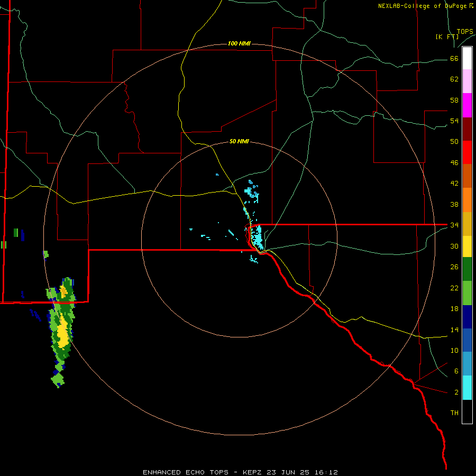
Task: Click the 100 NMI range ring label
Action: coord(239,44)
